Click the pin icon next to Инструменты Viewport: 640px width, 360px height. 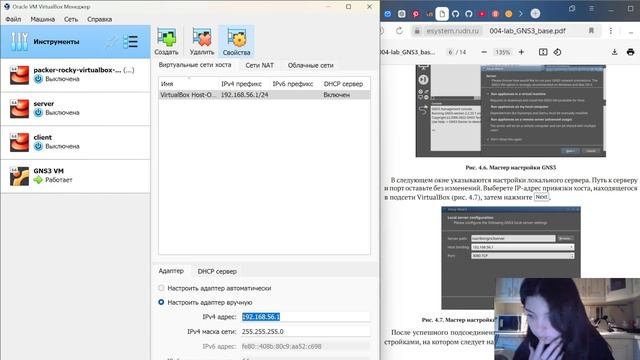(111, 41)
